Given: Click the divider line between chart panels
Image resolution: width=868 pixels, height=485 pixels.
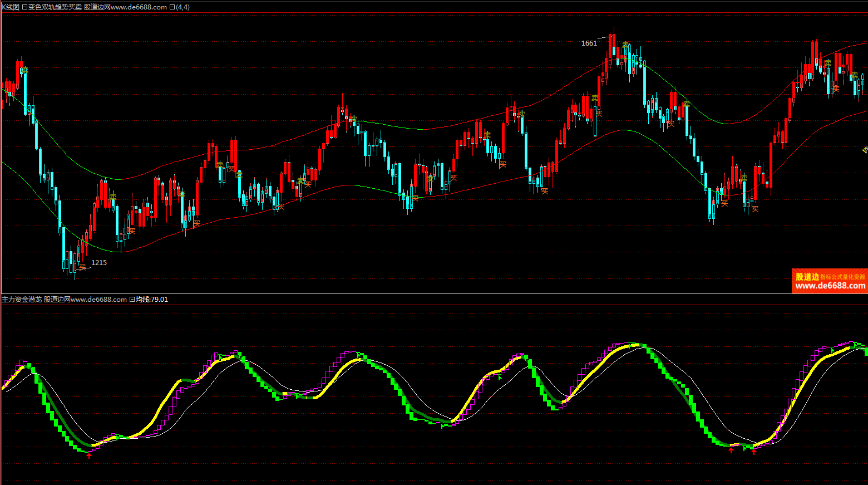Looking at the screenshot, I should coord(434,294).
